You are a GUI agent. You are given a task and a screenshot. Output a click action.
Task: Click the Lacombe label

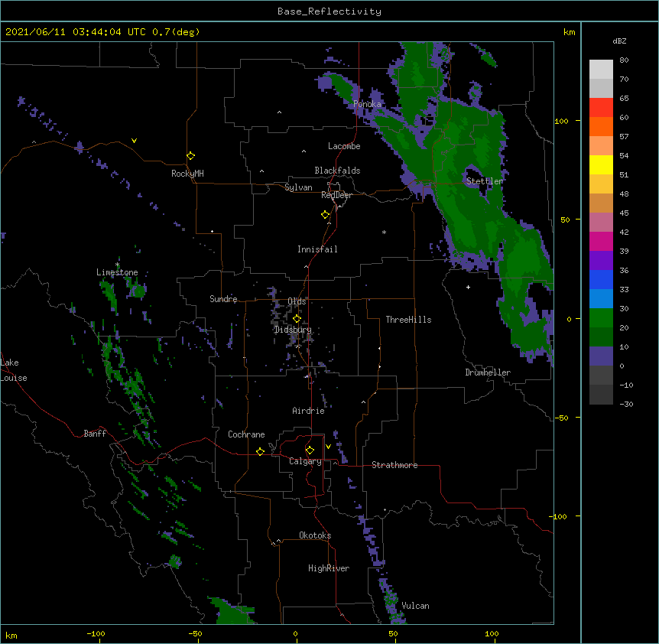click(344, 146)
